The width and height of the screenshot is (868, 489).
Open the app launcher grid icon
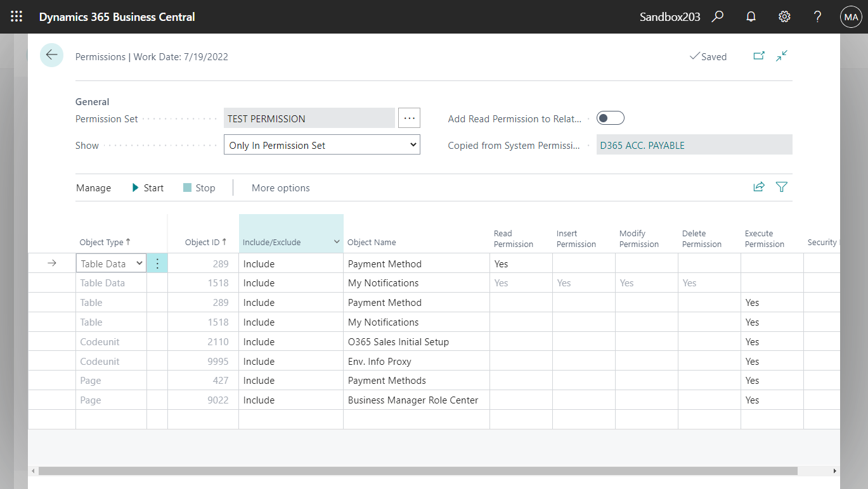pyautogui.click(x=16, y=16)
